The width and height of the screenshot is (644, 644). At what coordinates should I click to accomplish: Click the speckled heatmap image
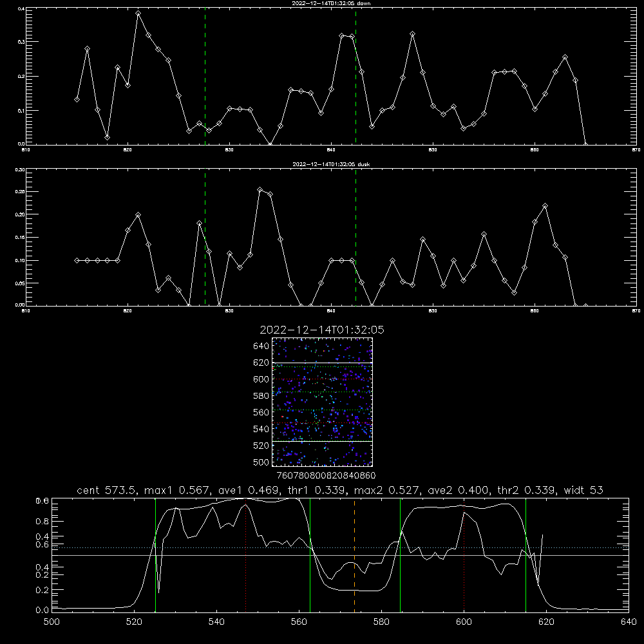click(x=323, y=402)
